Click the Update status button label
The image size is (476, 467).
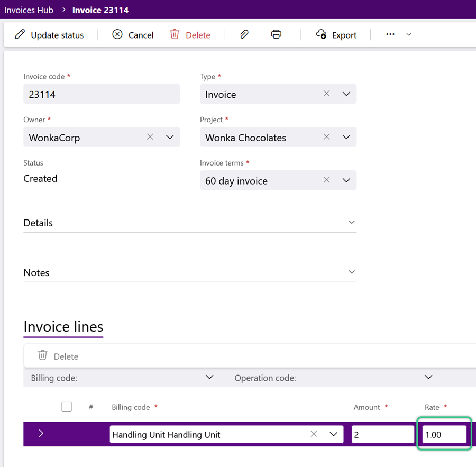click(x=57, y=35)
